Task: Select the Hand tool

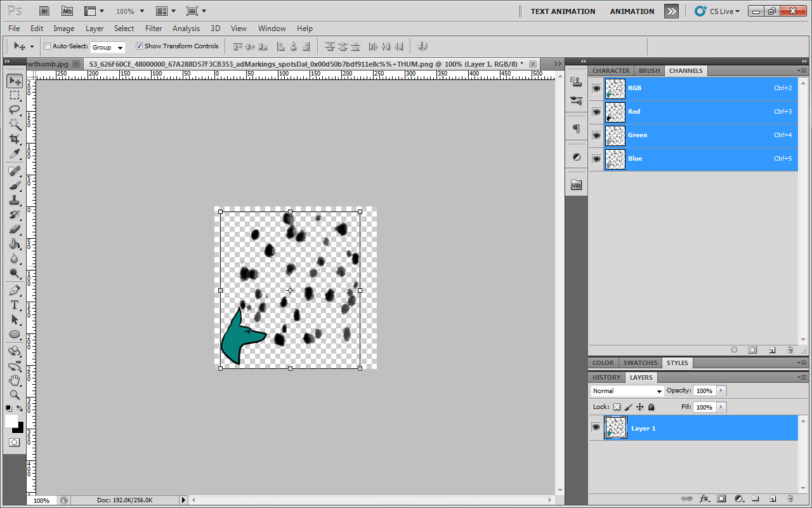Action: tap(15, 380)
